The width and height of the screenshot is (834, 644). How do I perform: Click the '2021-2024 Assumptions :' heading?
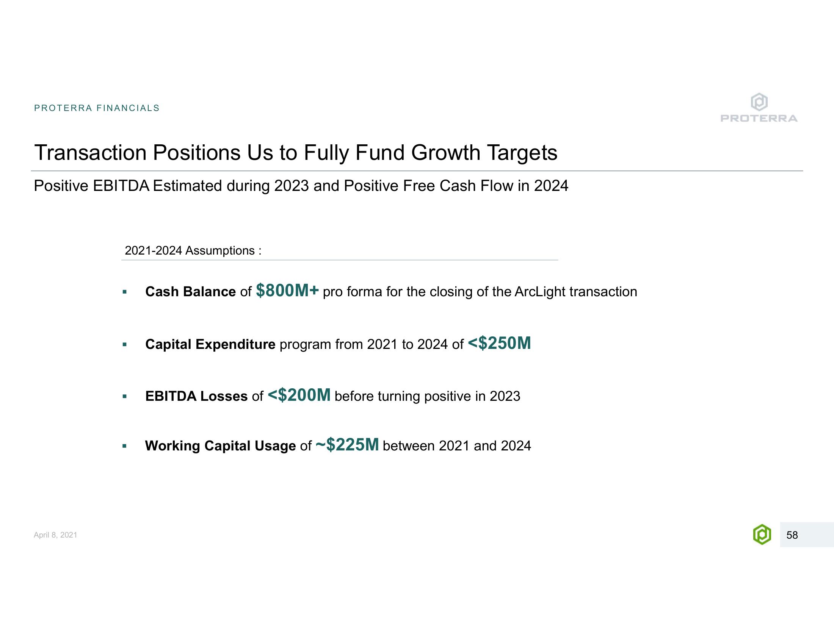(193, 251)
